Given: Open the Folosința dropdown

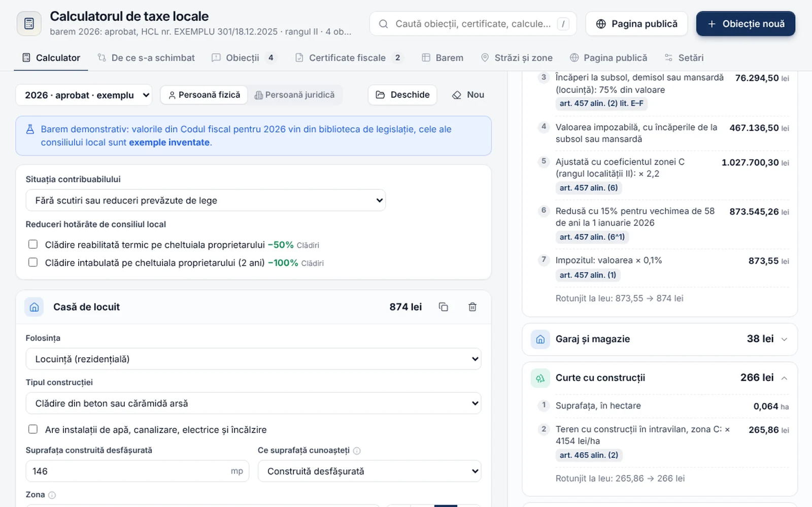Looking at the screenshot, I should coord(253,359).
